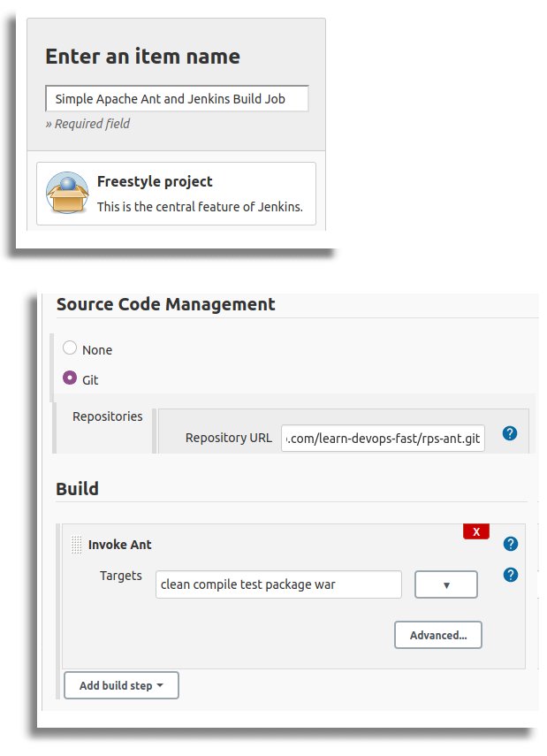
Task: Click the Repositories label
Action: click(x=107, y=416)
